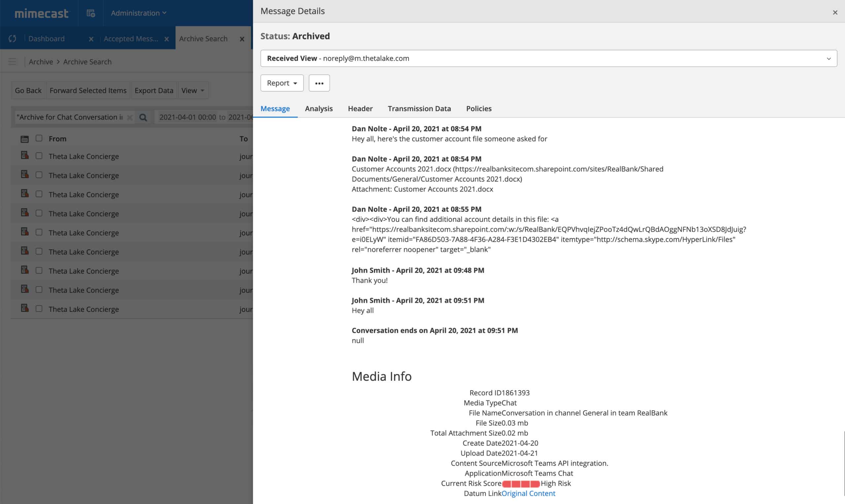845x504 pixels.
Task: Close the Archive Search tab
Action: coord(242,39)
